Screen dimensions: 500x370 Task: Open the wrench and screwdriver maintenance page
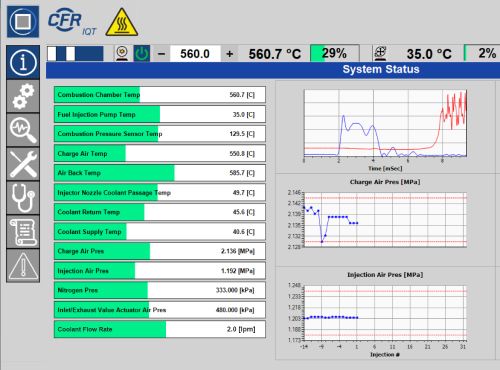tap(23, 164)
